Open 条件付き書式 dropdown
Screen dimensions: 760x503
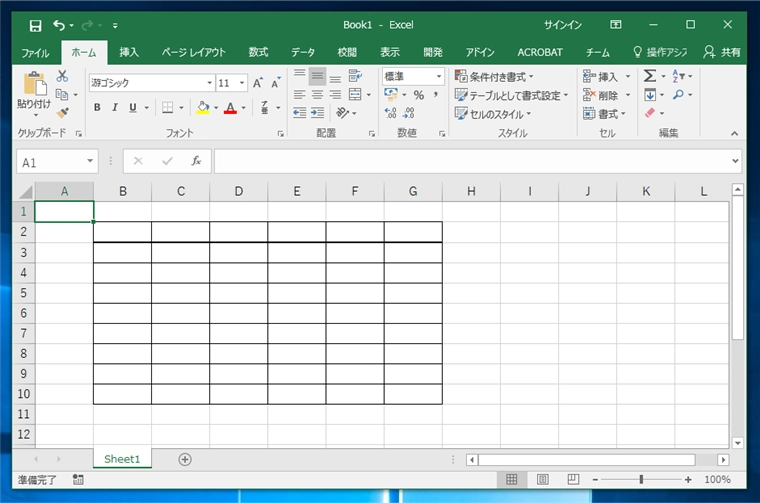tap(494, 77)
